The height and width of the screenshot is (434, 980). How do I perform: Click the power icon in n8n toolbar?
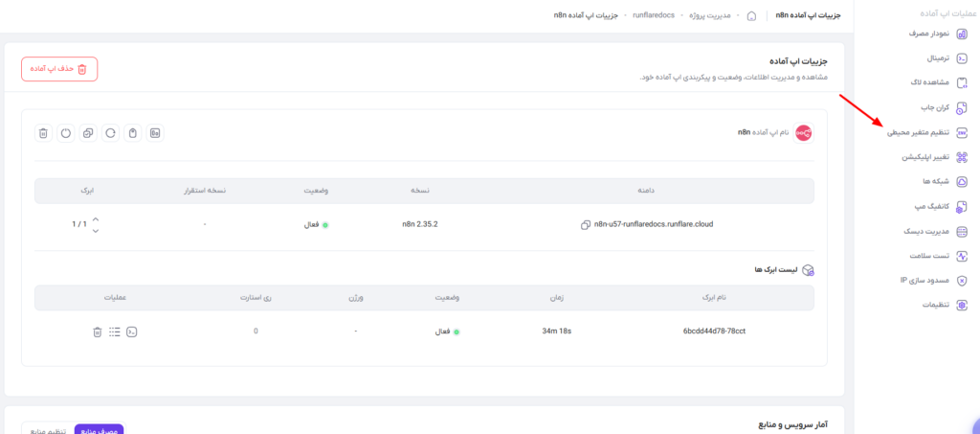[66, 132]
